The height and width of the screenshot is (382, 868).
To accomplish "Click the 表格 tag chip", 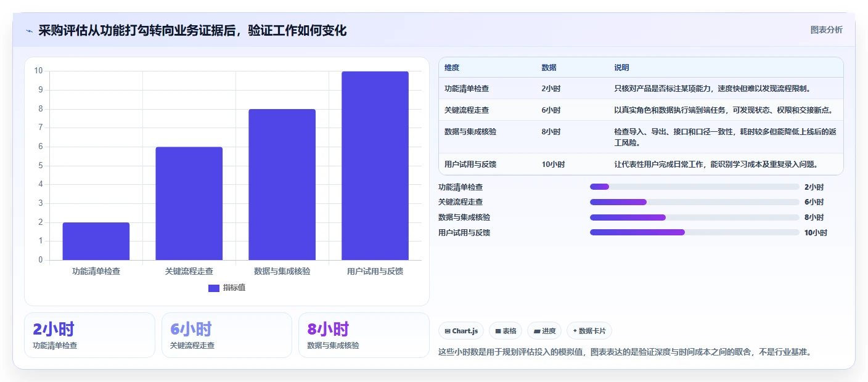I will coord(506,331).
